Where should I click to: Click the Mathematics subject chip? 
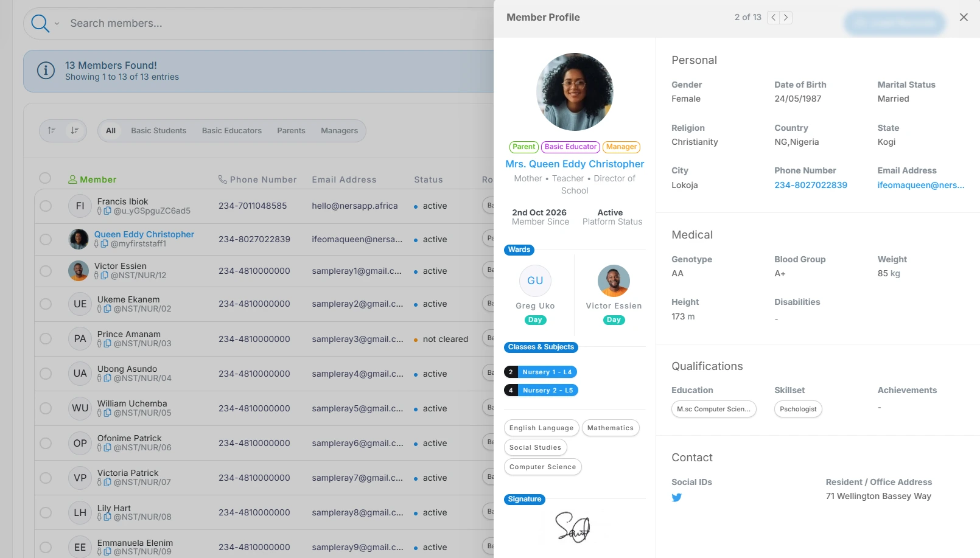click(611, 428)
